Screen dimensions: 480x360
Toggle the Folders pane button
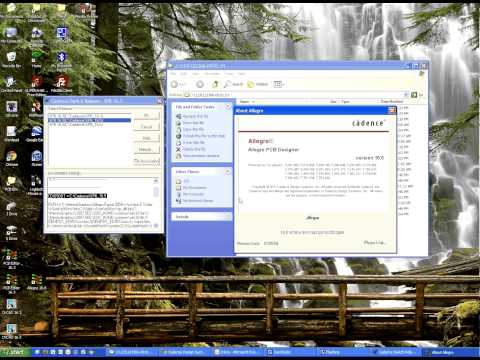coord(257,84)
